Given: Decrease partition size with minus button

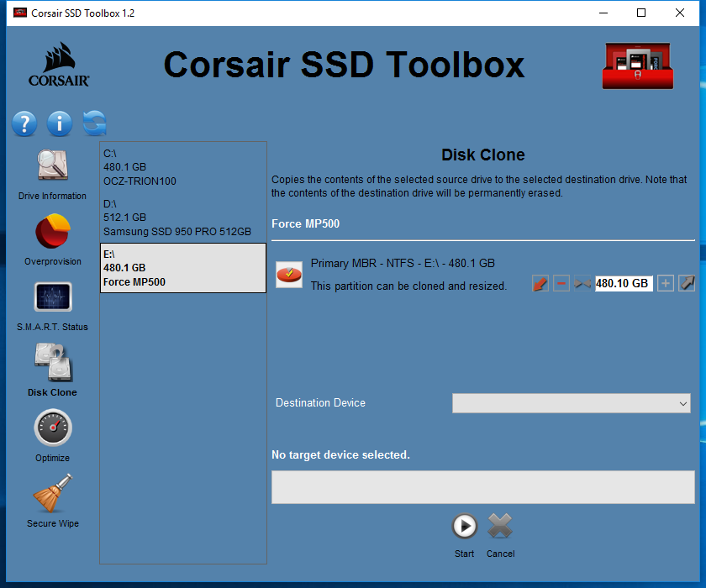Looking at the screenshot, I should click(x=561, y=284).
